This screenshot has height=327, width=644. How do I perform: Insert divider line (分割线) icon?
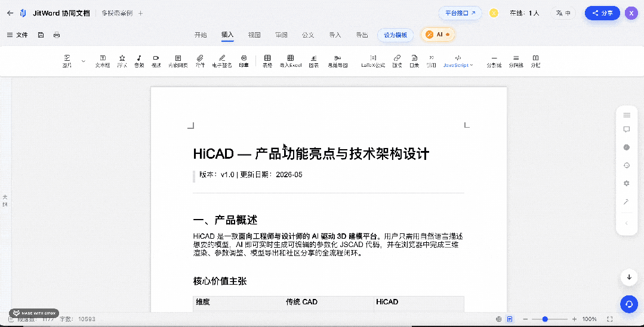point(494,58)
